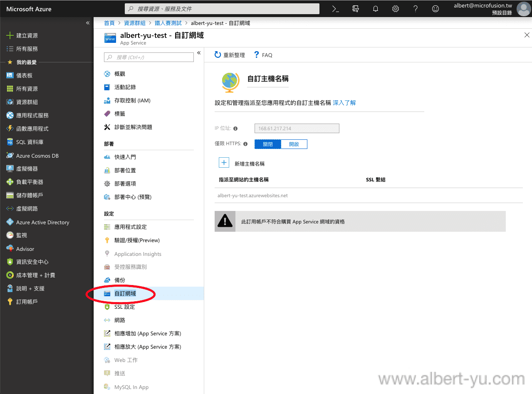Open help question mark icon

tap(416, 9)
